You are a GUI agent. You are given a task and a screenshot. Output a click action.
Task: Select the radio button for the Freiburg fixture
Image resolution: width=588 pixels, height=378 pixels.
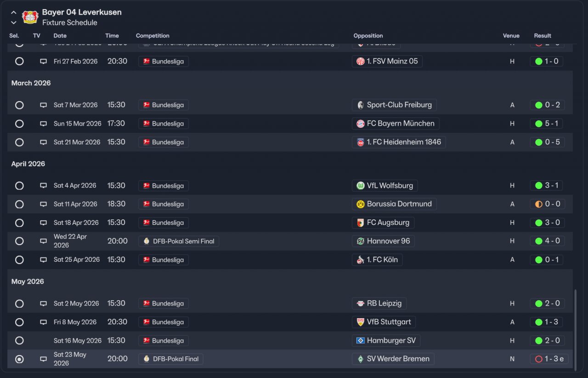pos(19,105)
